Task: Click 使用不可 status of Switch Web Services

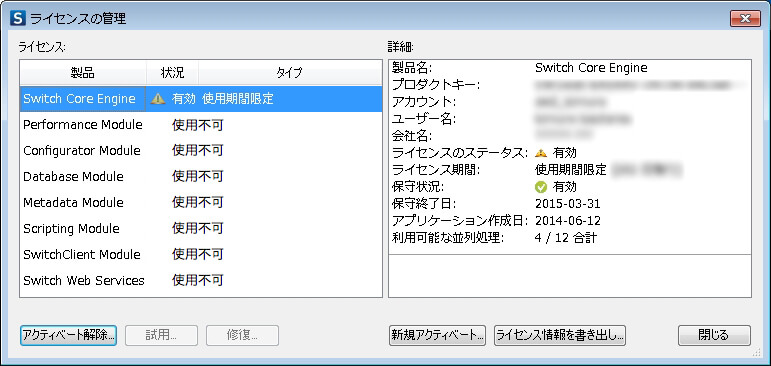Action: tap(198, 281)
